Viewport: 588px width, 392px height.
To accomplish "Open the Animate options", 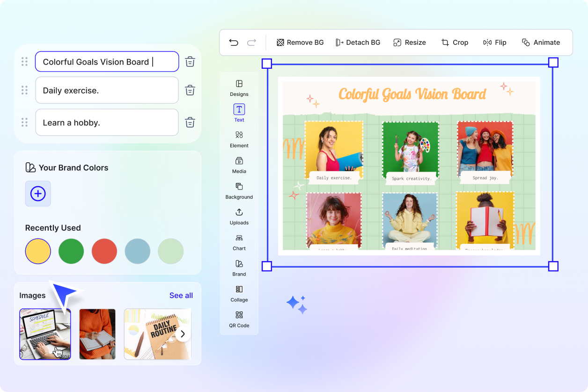I will click(541, 42).
